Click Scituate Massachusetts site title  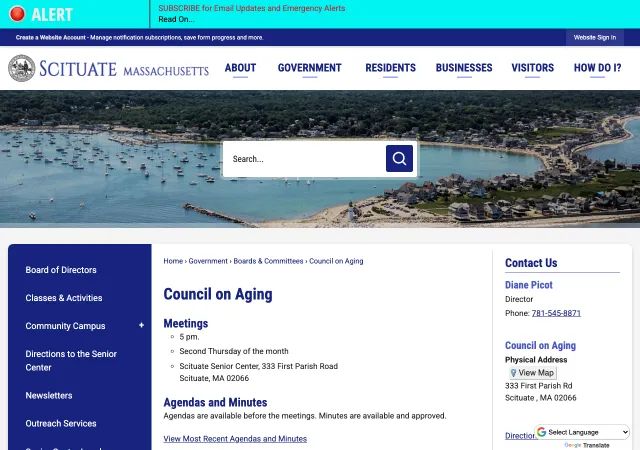(124, 69)
